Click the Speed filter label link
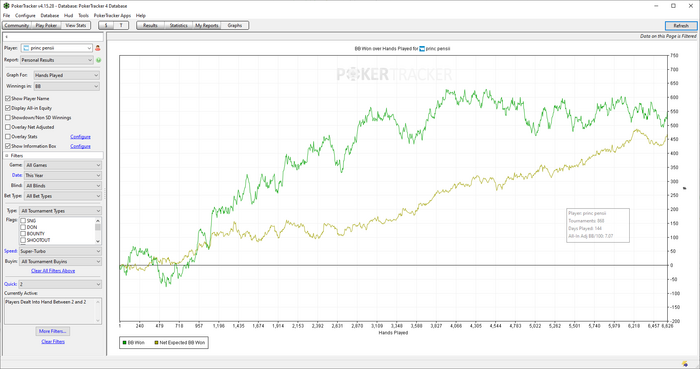Image resolution: width=700 pixels, height=369 pixels. point(11,251)
